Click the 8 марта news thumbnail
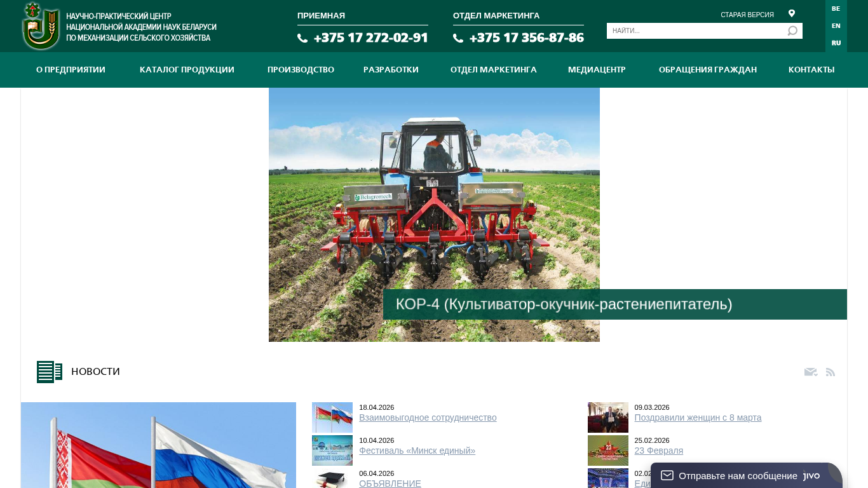Screen dimensions: 868x488 pyautogui.click(x=608, y=417)
